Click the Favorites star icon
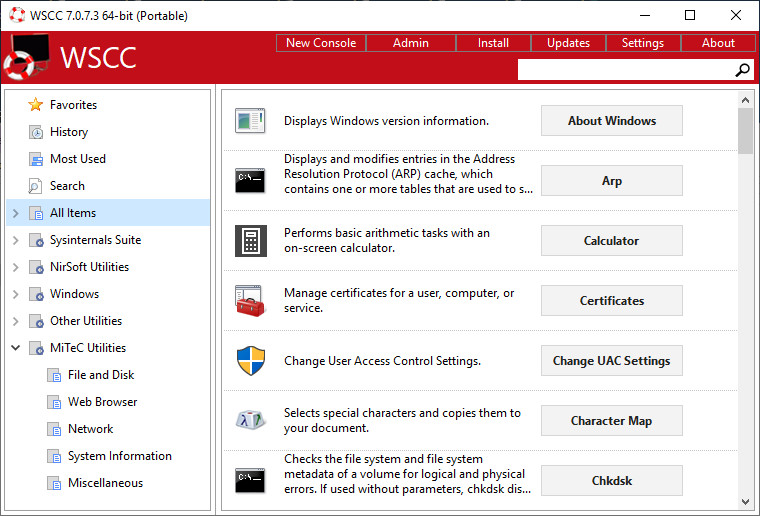The height and width of the screenshot is (516, 760). click(36, 105)
